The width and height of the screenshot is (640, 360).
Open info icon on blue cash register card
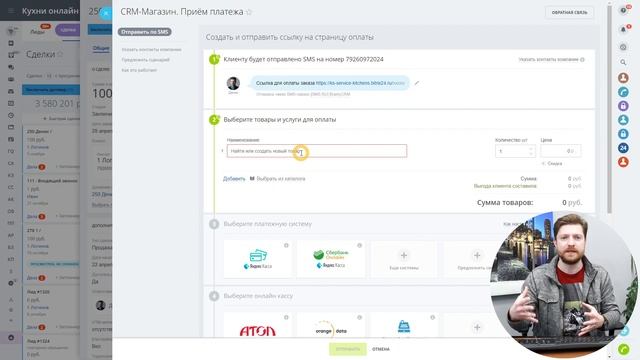433,317
